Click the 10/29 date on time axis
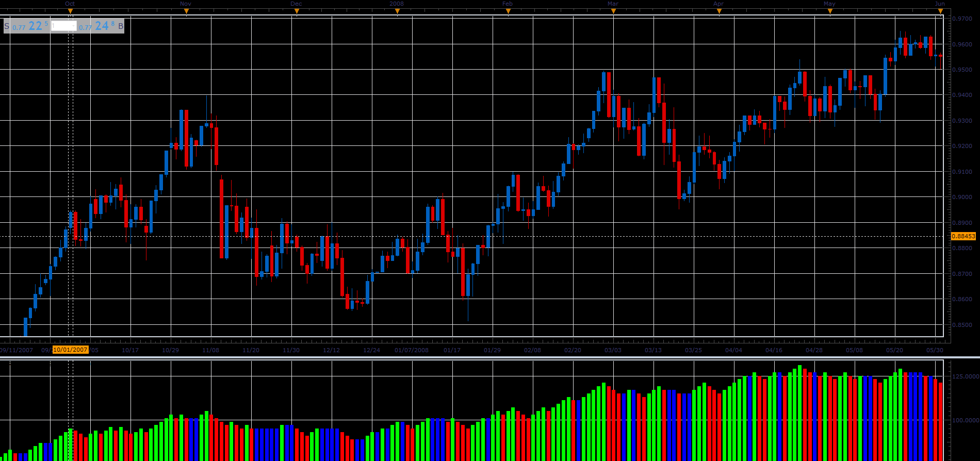 [x=170, y=350]
